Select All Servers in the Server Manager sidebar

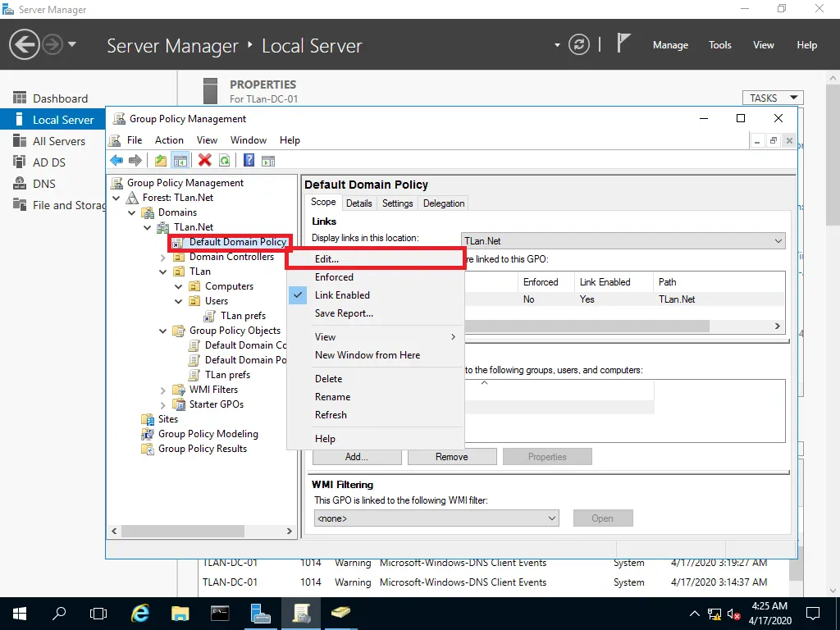(59, 141)
